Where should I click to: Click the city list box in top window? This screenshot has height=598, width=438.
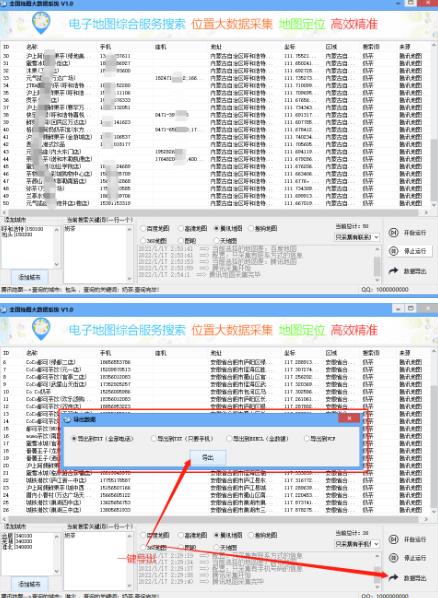tap(31, 247)
